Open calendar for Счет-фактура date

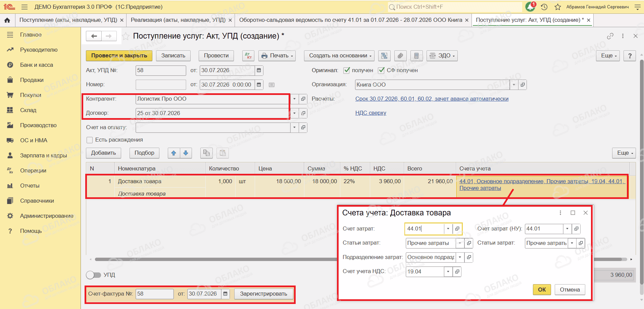[x=226, y=294]
